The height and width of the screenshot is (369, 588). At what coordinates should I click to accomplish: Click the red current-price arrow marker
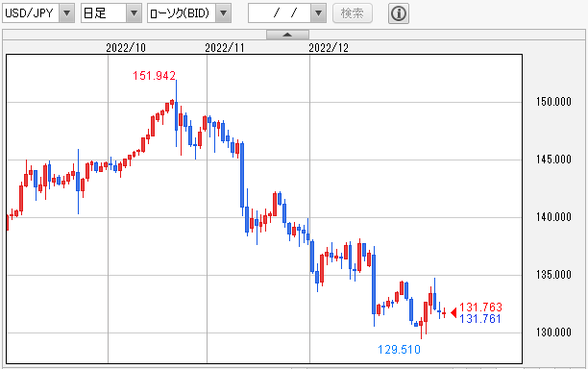453,312
